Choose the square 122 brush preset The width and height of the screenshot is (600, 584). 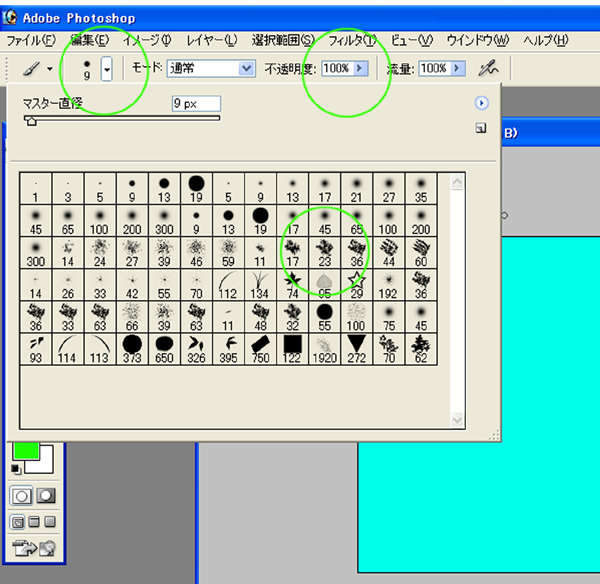293,349
